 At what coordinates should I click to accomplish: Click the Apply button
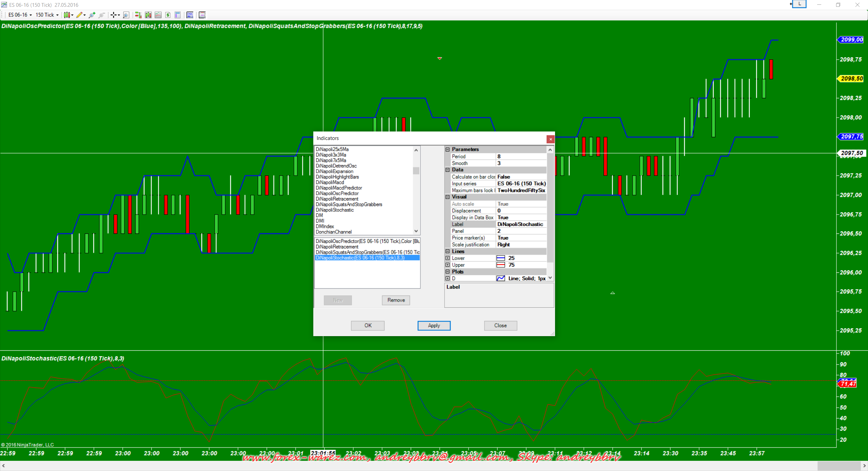[x=434, y=325]
